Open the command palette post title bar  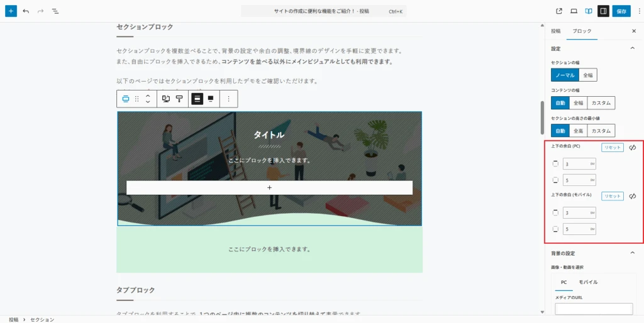click(x=324, y=11)
